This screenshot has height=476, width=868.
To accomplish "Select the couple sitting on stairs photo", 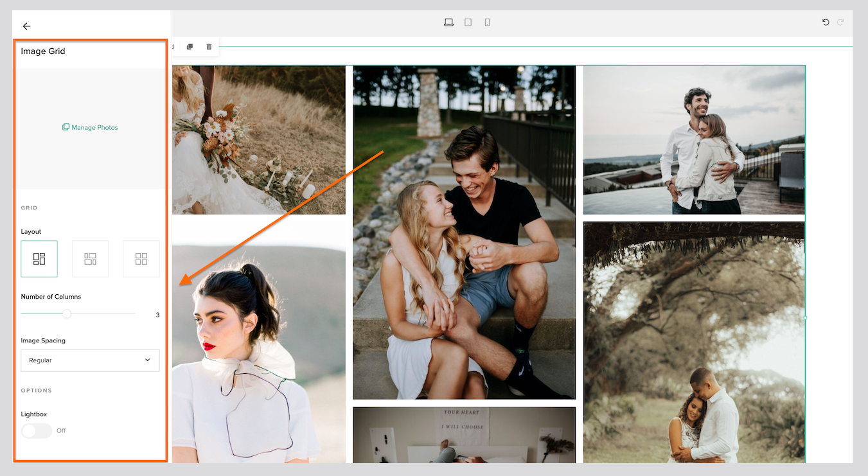I will [x=464, y=231].
